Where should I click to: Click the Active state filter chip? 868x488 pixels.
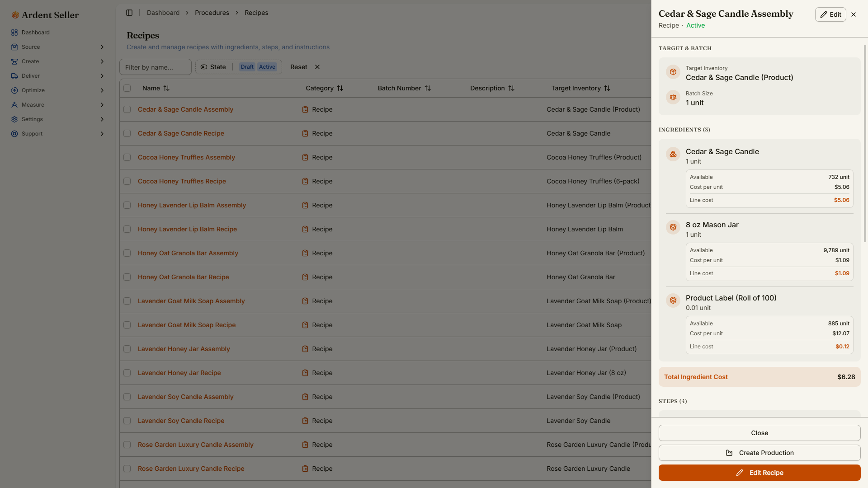pos(267,67)
